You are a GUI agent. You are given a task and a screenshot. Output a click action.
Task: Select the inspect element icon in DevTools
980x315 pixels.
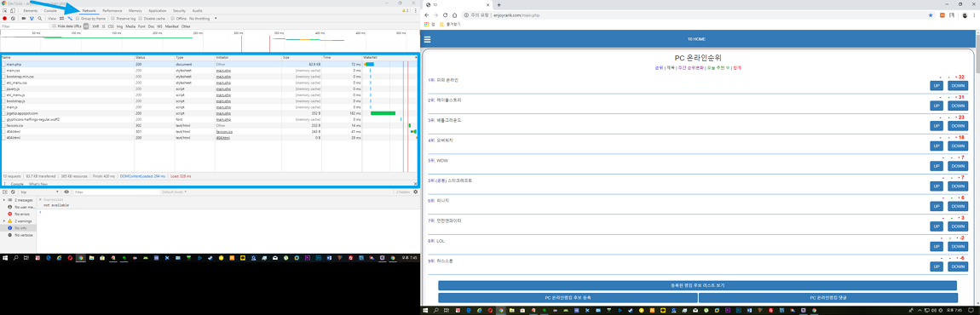pyautogui.click(x=5, y=10)
